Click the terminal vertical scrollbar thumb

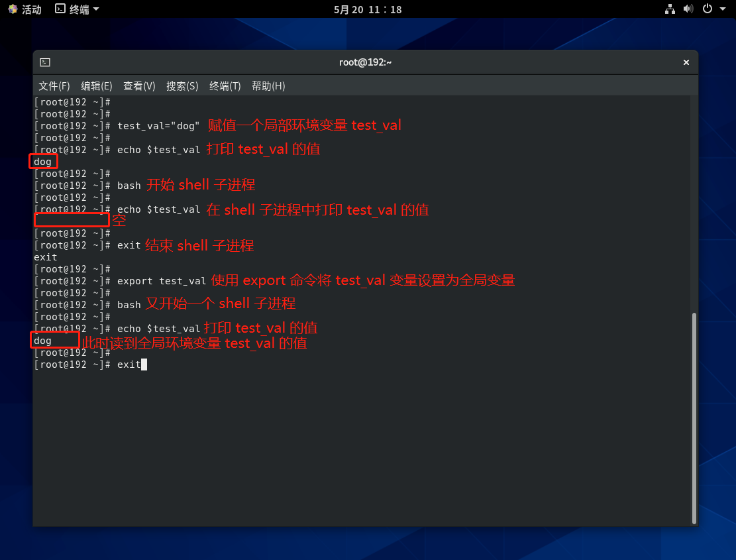pos(694,418)
